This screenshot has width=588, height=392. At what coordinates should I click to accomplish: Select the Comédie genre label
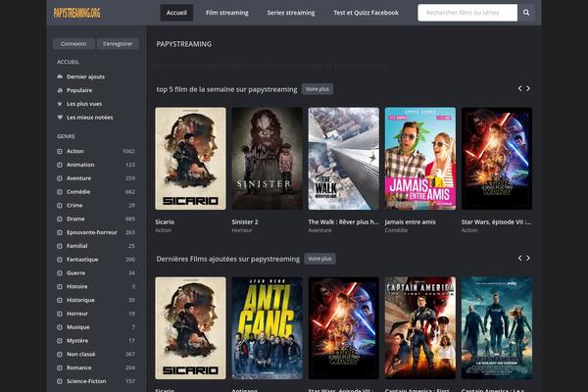[78, 192]
